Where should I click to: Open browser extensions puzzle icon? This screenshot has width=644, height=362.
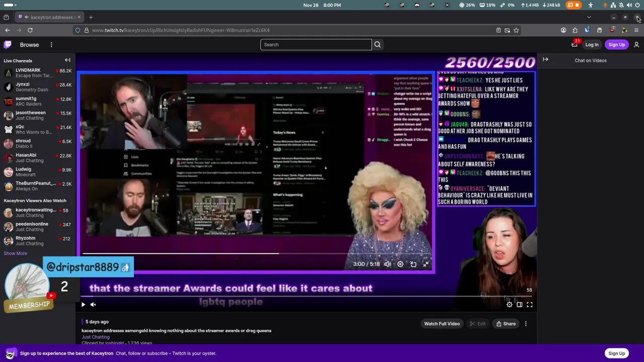tap(575, 30)
